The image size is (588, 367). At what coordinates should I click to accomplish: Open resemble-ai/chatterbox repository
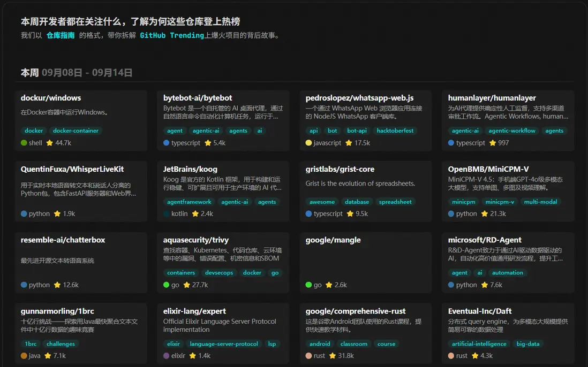[63, 240]
